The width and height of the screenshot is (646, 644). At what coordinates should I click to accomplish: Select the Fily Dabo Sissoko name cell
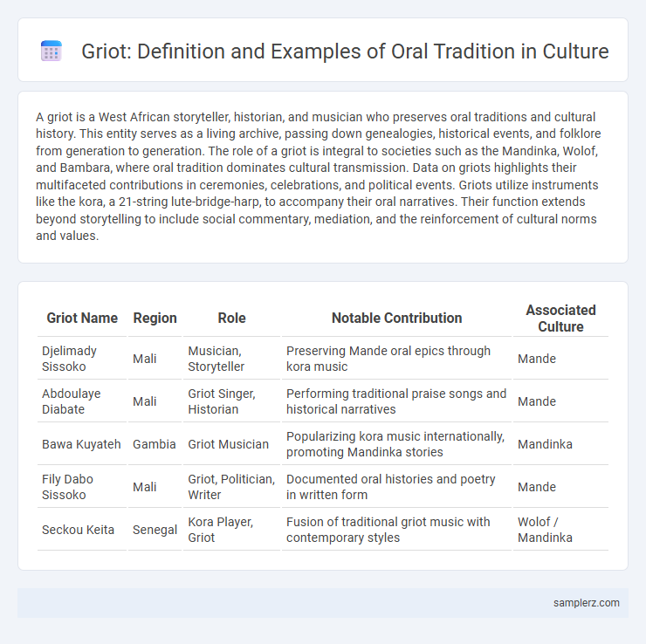pos(82,487)
